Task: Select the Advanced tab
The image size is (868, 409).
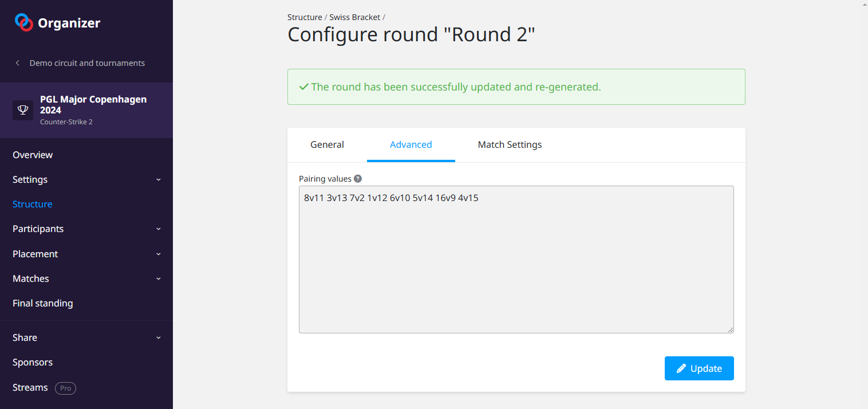Action: pos(411,145)
